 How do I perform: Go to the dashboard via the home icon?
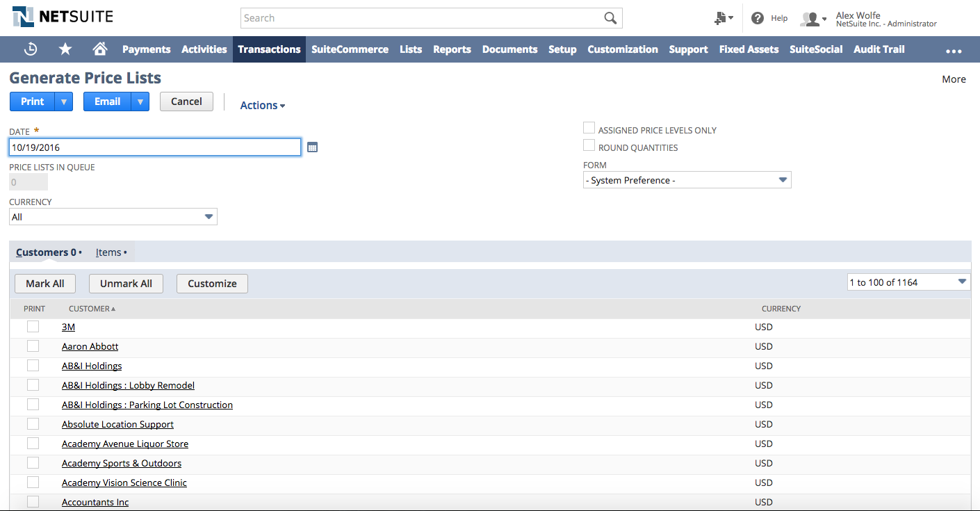(x=99, y=49)
